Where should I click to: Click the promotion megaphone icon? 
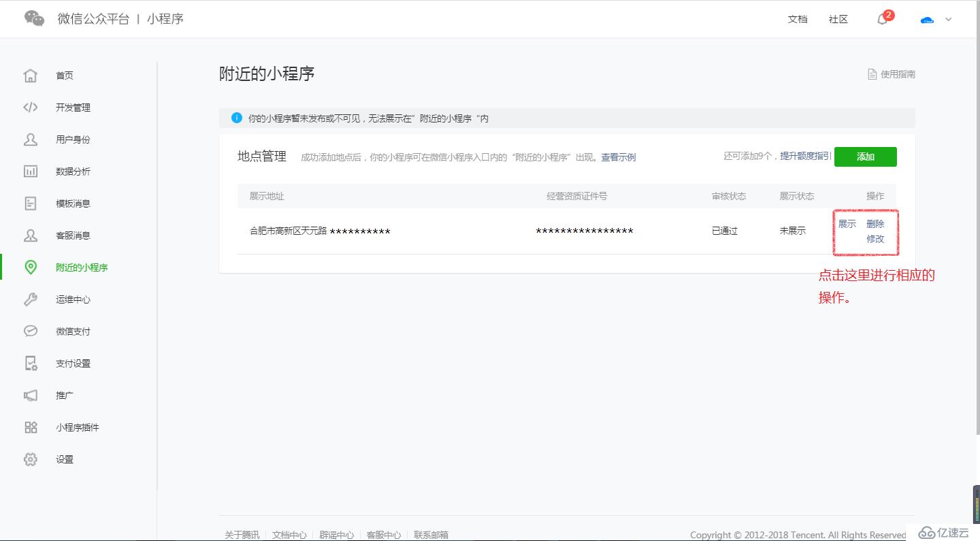[31, 395]
